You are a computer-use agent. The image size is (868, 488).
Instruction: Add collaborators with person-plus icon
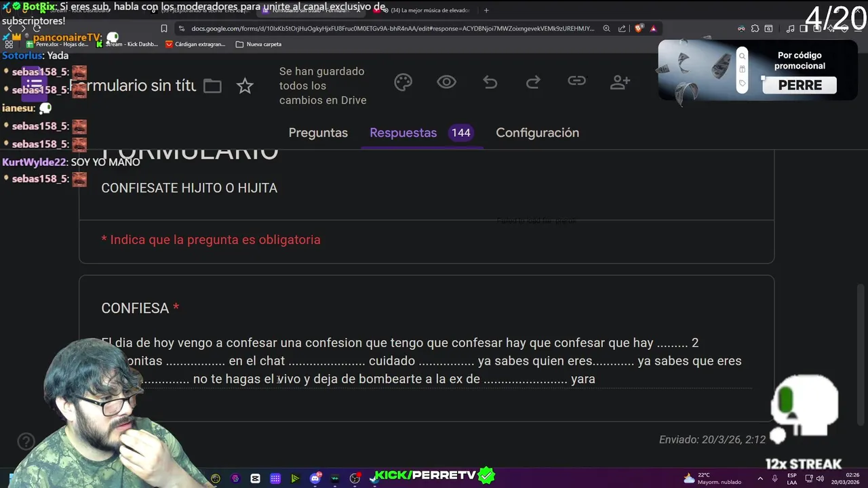point(620,82)
